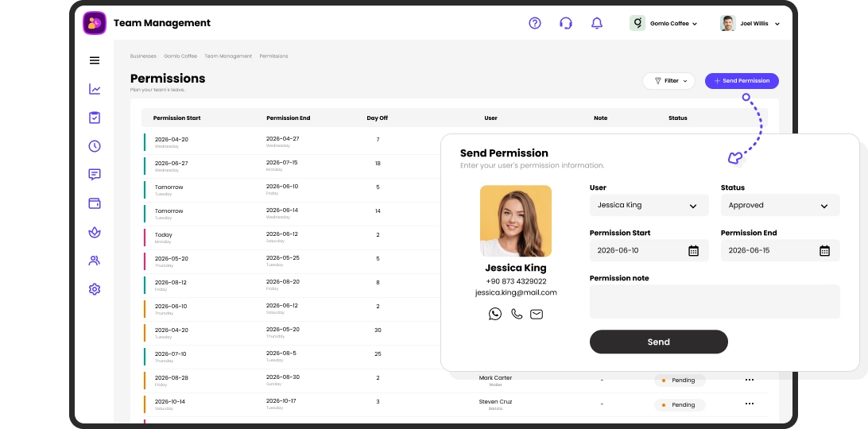868x429 pixels.
Task: Open the wallet icon in sidebar
Action: click(x=95, y=203)
